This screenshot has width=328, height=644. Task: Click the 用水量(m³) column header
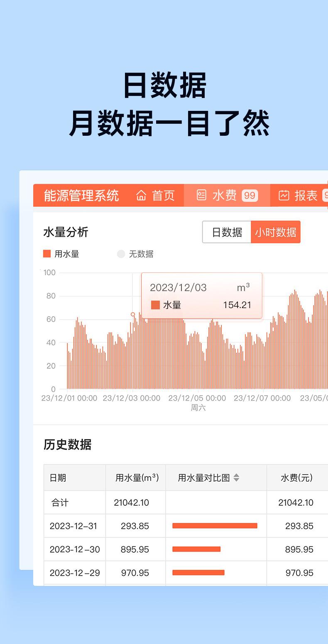click(x=137, y=478)
